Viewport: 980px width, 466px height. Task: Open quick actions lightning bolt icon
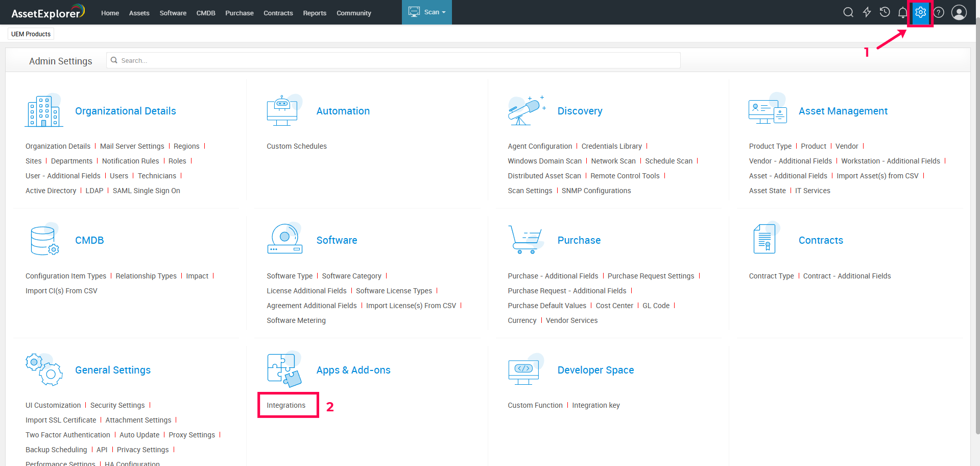[867, 12]
